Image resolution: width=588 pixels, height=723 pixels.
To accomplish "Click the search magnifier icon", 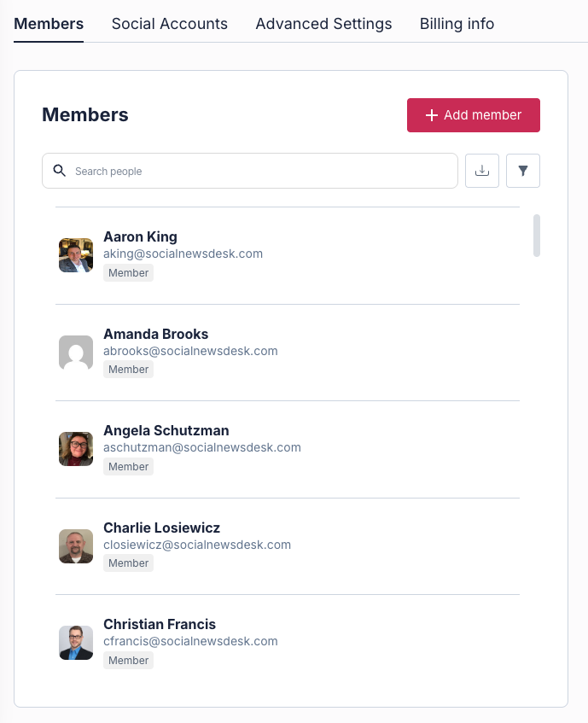I will coord(60,171).
